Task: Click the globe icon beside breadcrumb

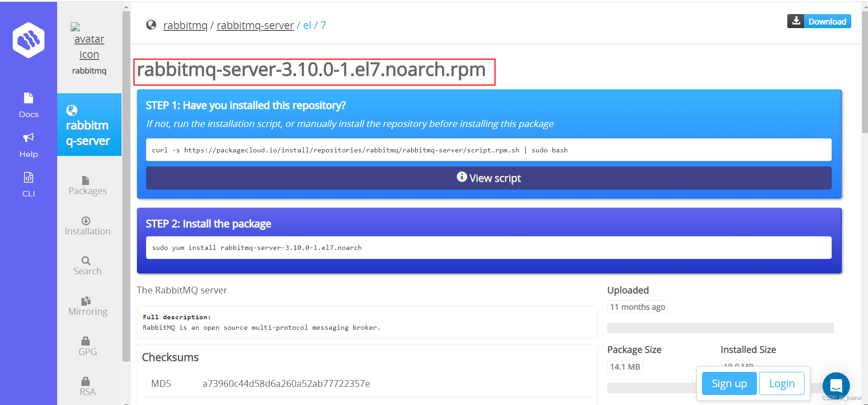Action: click(x=151, y=25)
